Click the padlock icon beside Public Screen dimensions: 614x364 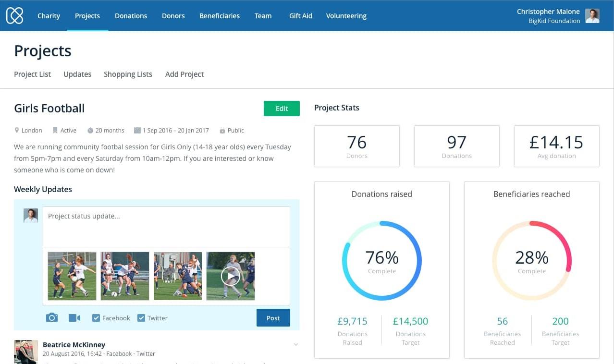click(x=222, y=130)
